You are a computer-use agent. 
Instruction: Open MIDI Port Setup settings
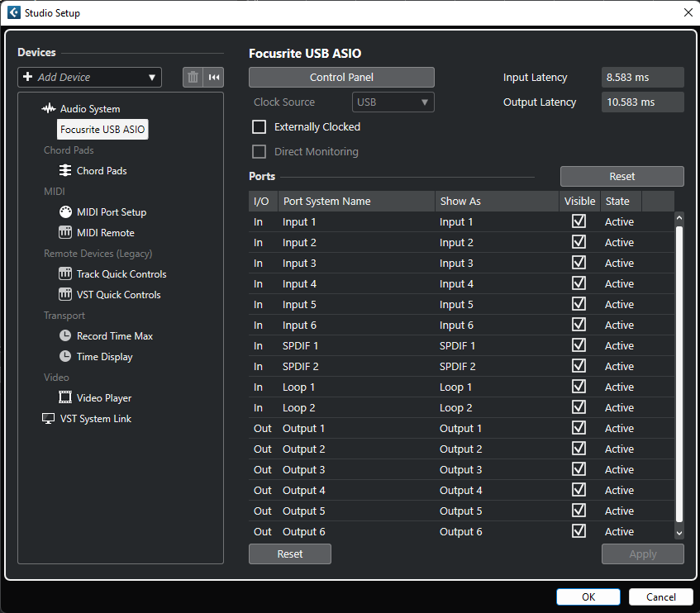tap(112, 212)
